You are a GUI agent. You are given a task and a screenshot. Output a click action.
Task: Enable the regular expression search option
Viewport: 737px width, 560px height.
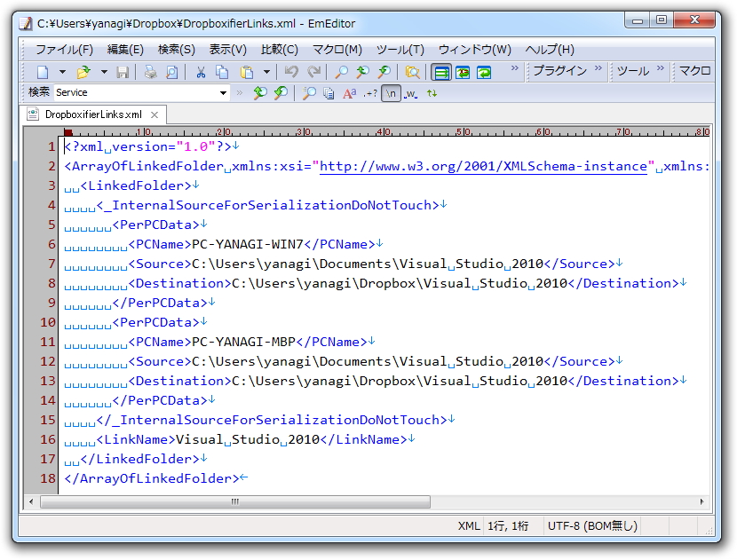click(371, 93)
